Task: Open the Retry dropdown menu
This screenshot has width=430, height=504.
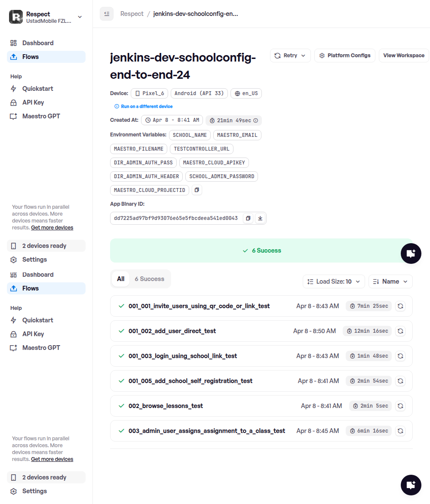Action: 290,56
